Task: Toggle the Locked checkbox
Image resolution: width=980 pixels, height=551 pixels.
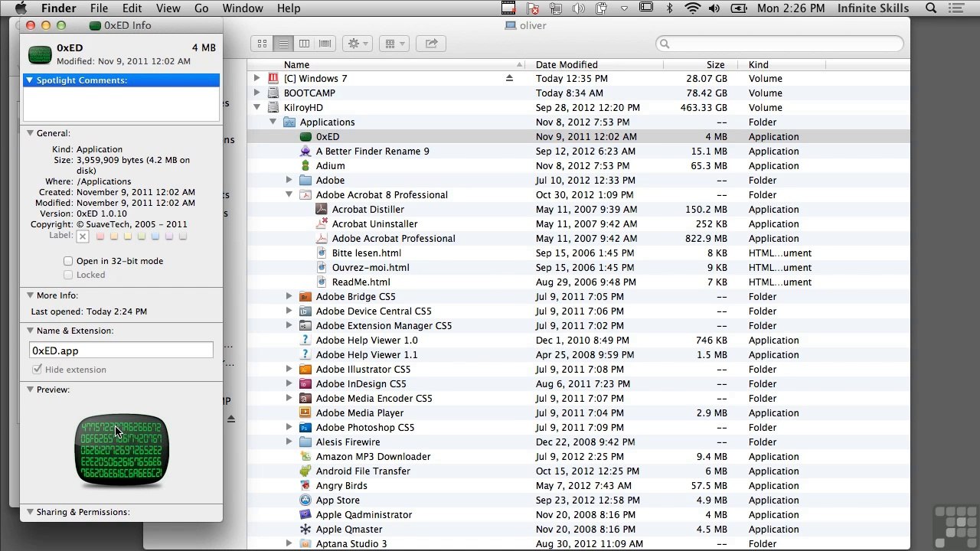Action: tap(68, 275)
